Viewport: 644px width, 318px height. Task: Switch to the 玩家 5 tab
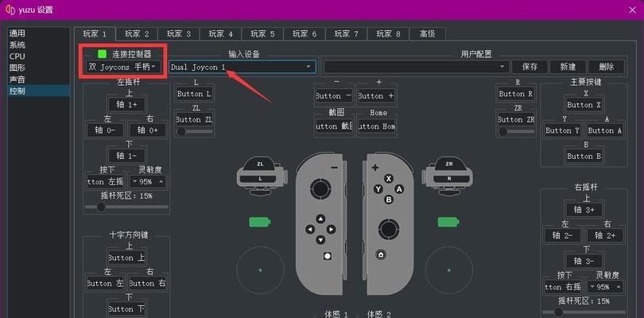tap(262, 34)
